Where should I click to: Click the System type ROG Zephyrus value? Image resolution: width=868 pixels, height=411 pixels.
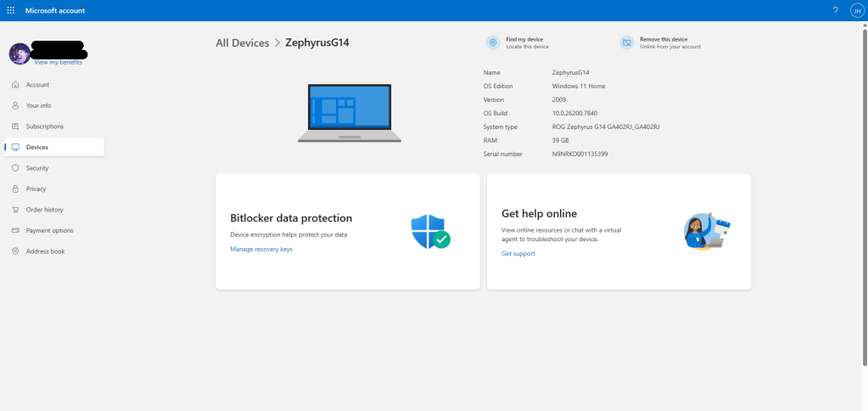pyautogui.click(x=606, y=127)
